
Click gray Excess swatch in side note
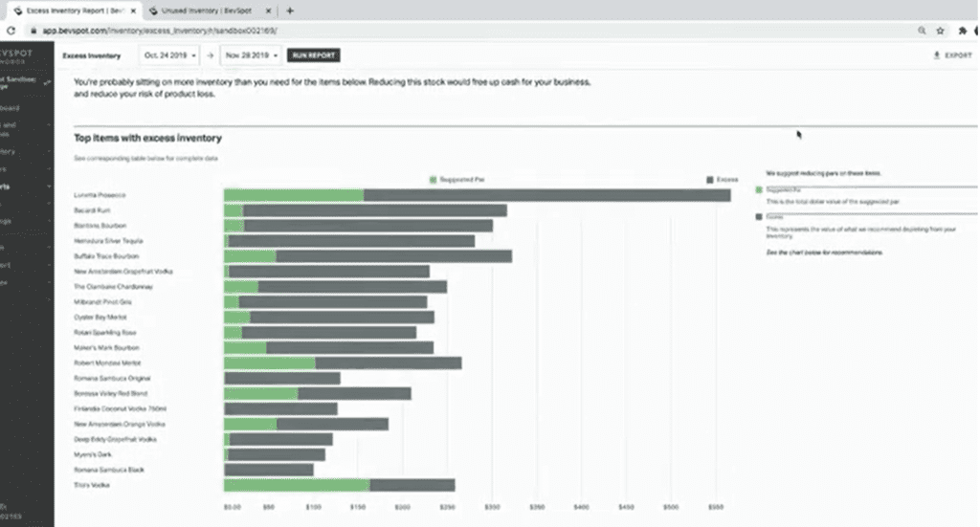tap(759, 217)
